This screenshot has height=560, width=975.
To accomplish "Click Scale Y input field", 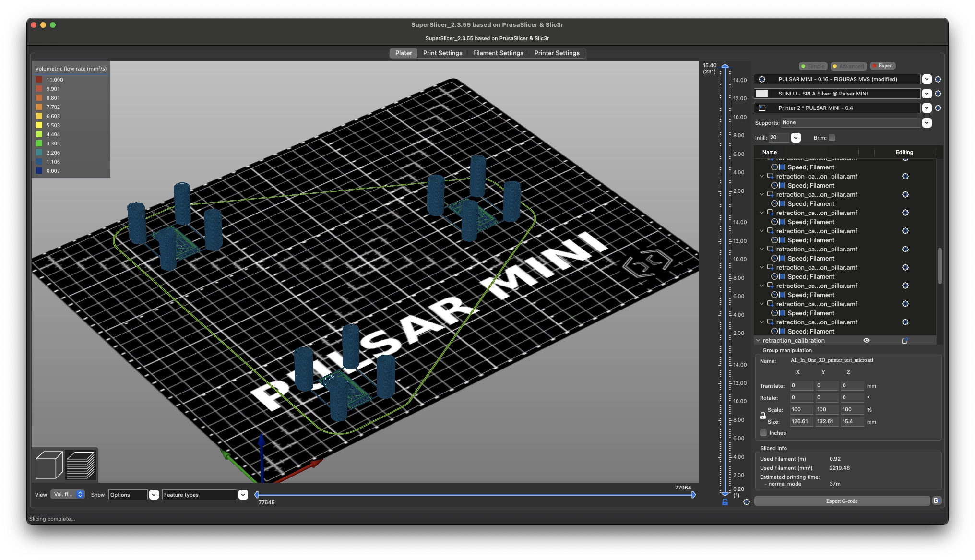I will [x=827, y=409].
